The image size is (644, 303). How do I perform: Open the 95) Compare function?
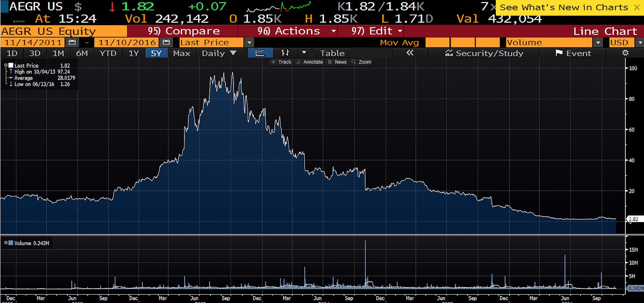(183, 31)
